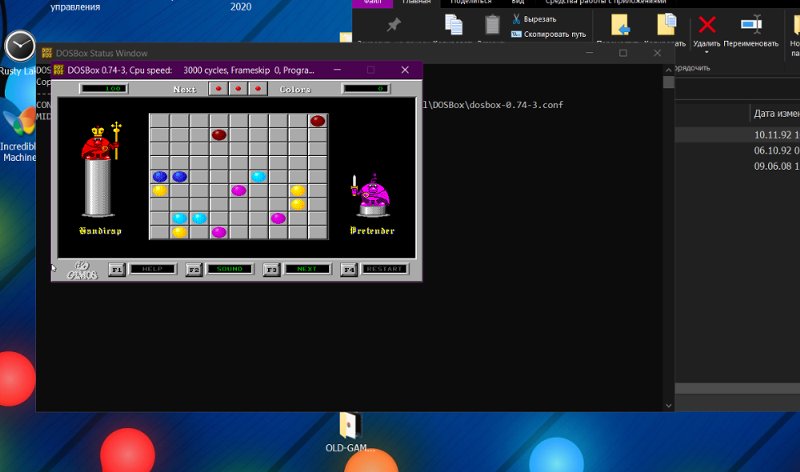Click Скопировать путь in the Explorer ribbon
Image resolution: width=800 pixels, height=472 pixels.
coord(548,34)
